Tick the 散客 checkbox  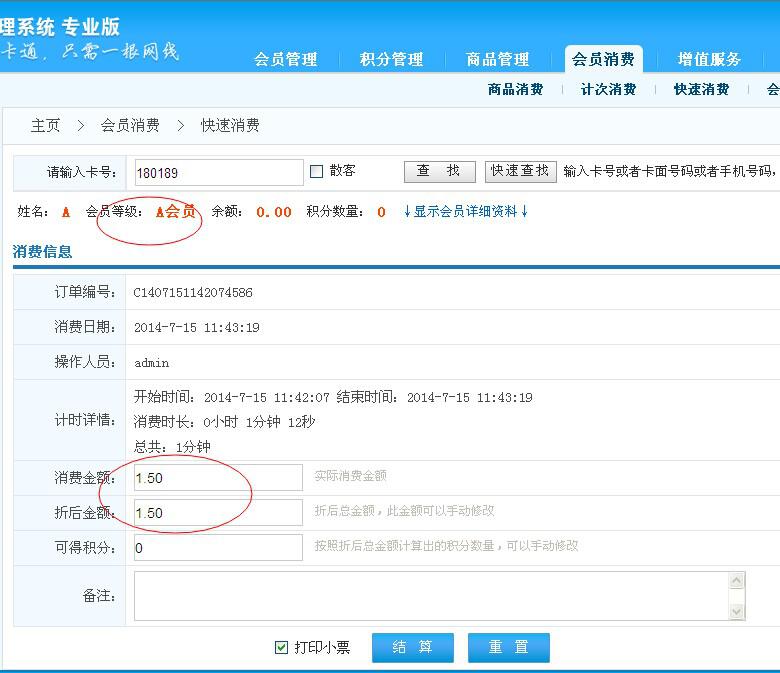click(x=316, y=171)
